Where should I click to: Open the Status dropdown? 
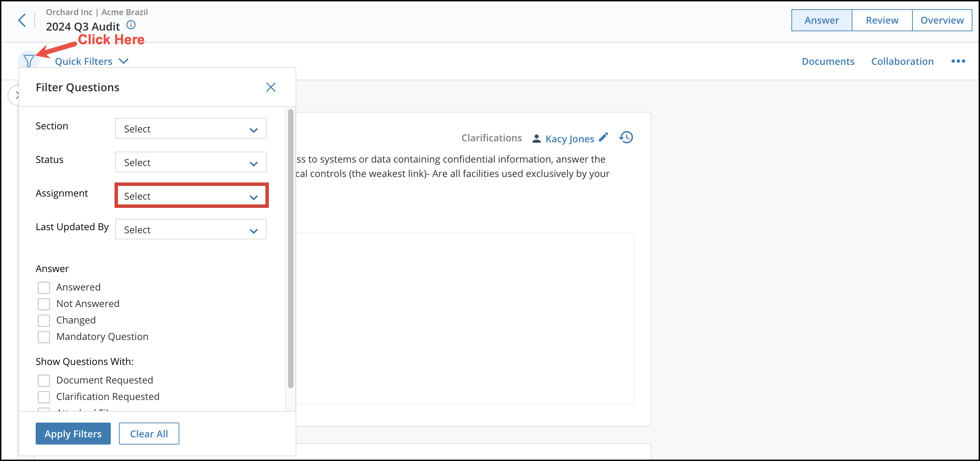[x=191, y=162]
